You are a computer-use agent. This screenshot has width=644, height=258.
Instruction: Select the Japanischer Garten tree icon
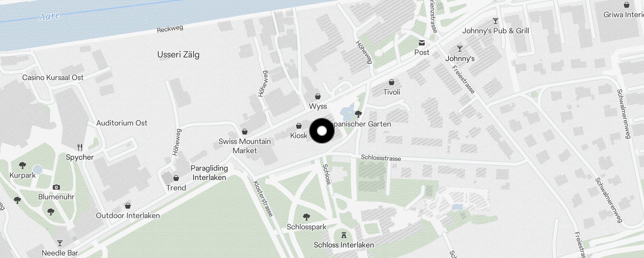tap(358, 114)
